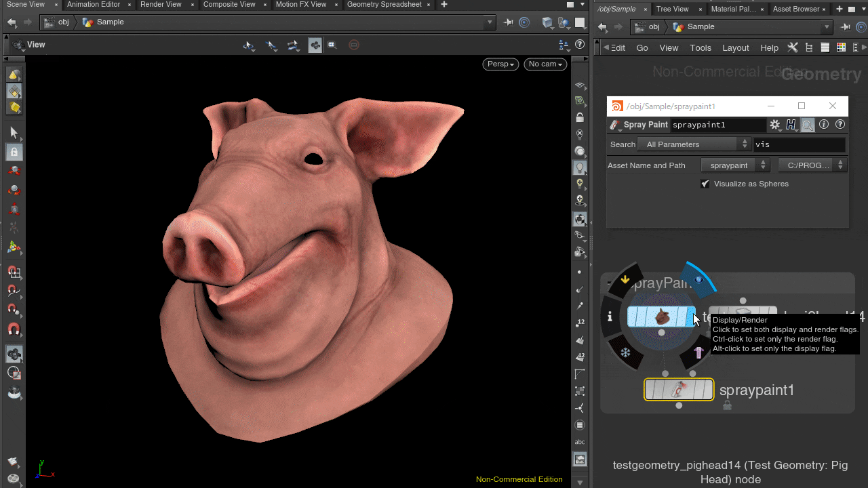
Task: Open the Tools menu in network editor
Action: click(701, 47)
